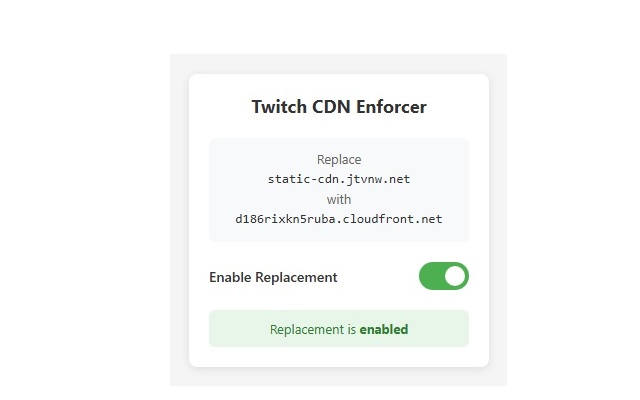Select the static-cdn.jtvnw.net domain text

[339, 179]
